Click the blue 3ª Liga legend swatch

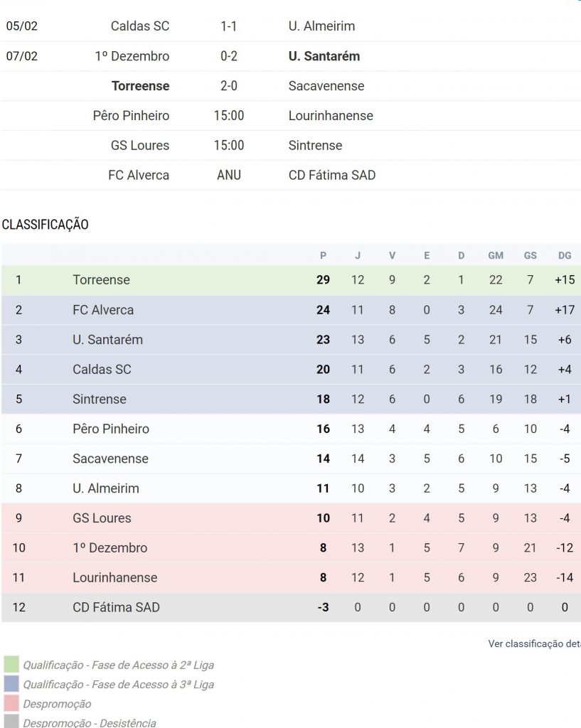(x=11, y=684)
